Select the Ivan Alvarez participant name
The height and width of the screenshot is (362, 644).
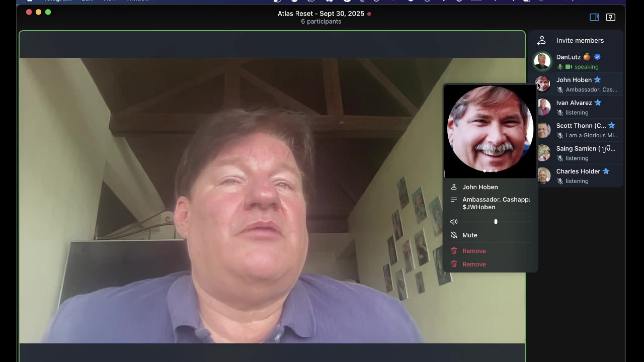point(574,103)
